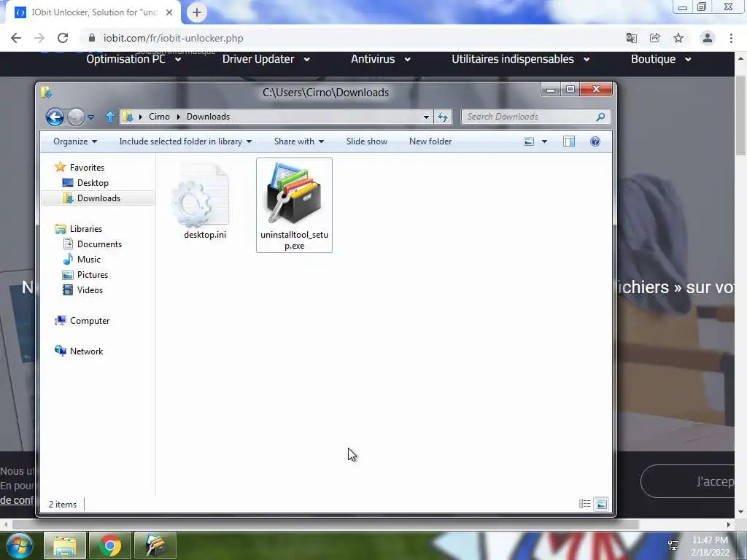Click Chrome forward navigation arrow
The image size is (747, 560).
pos(39,38)
